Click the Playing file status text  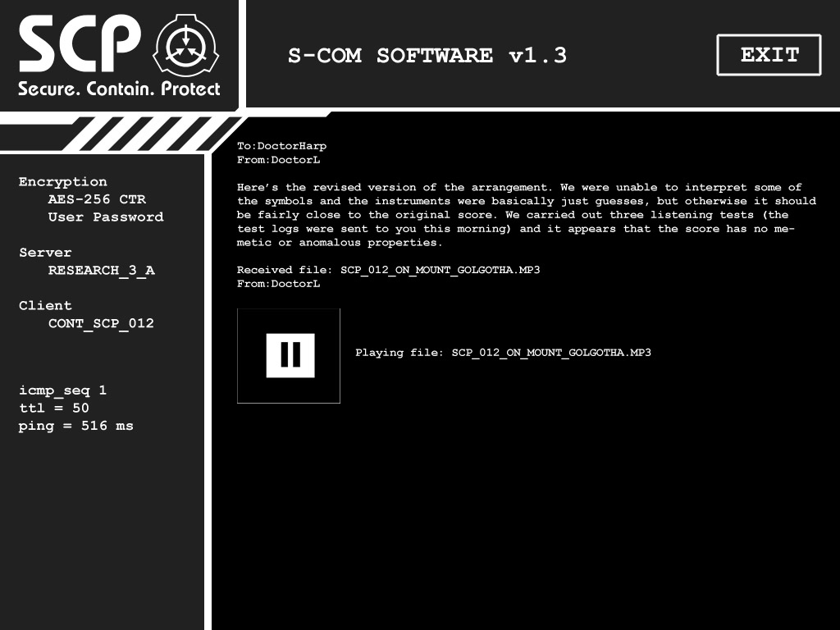(x=503, y=353)
